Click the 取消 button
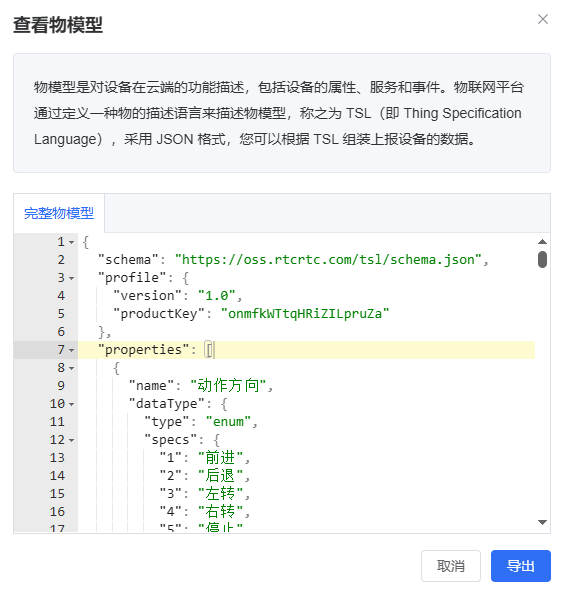Image resolution: width=563 pixels, height=594 pixels. [450, 566]
